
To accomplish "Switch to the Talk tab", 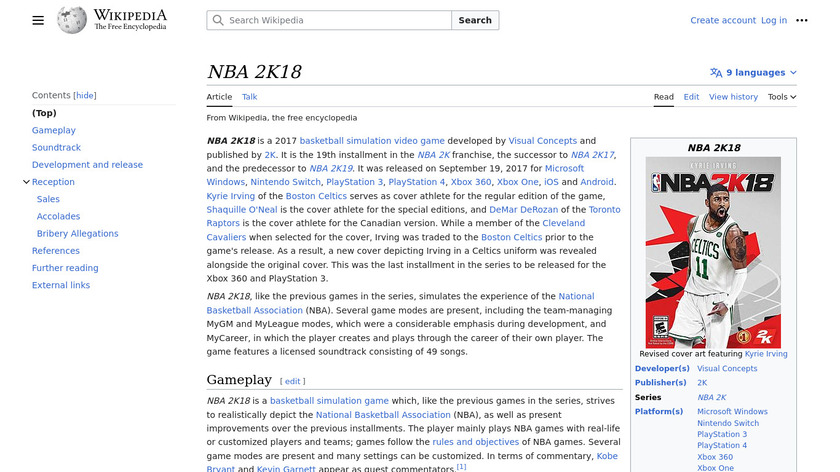I will pos(250,97).
